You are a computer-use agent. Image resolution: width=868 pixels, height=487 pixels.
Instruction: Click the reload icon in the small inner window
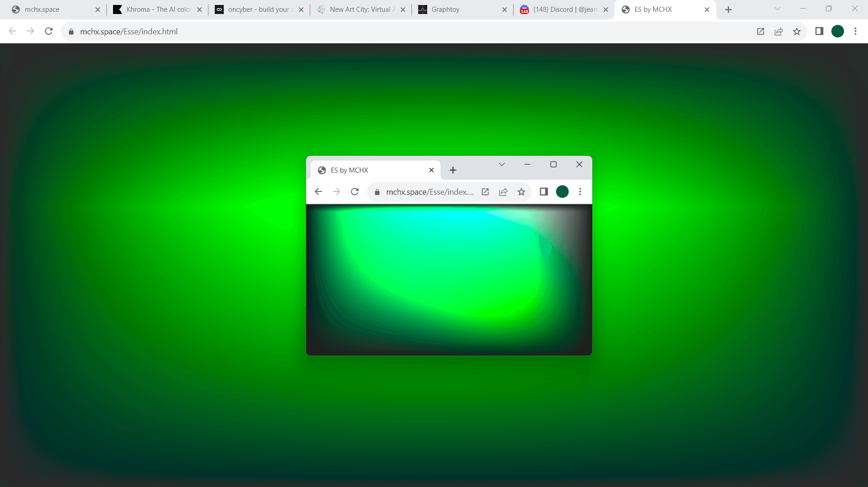click(x=355, y=192)
